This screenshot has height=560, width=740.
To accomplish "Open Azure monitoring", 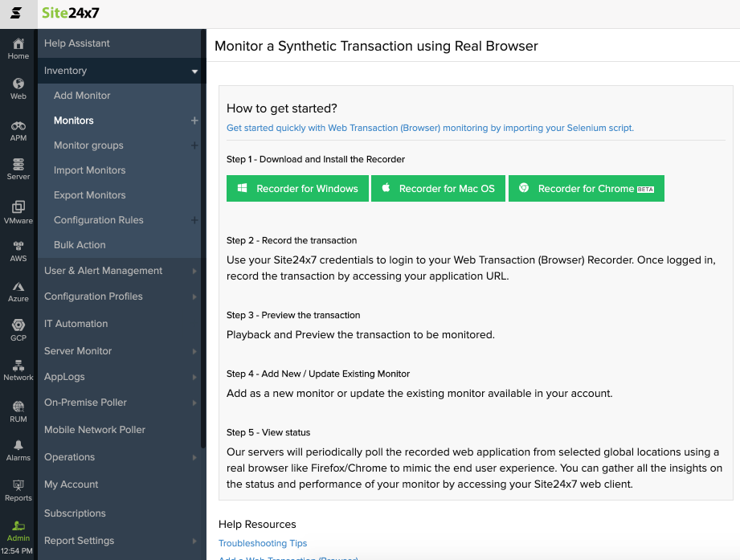I will click(18, 288).
